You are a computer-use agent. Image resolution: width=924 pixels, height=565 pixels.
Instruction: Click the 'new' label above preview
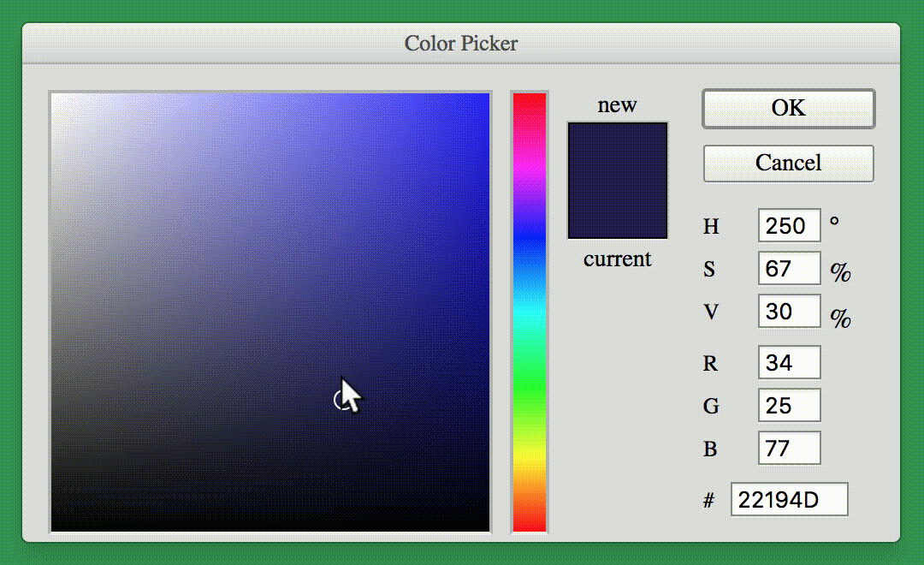coord(617,105)
